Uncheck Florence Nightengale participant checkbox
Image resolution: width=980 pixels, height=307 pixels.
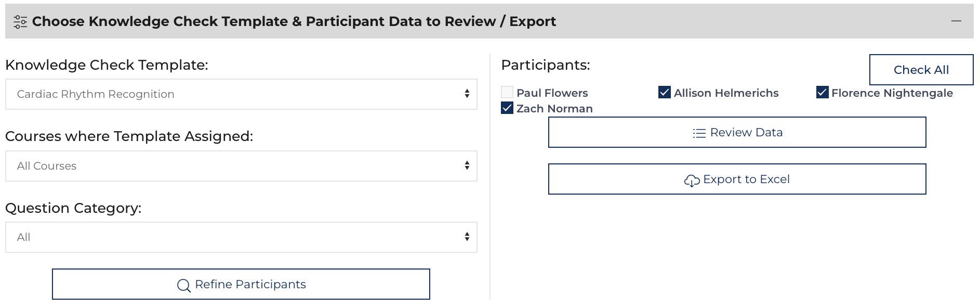[822, 93]
